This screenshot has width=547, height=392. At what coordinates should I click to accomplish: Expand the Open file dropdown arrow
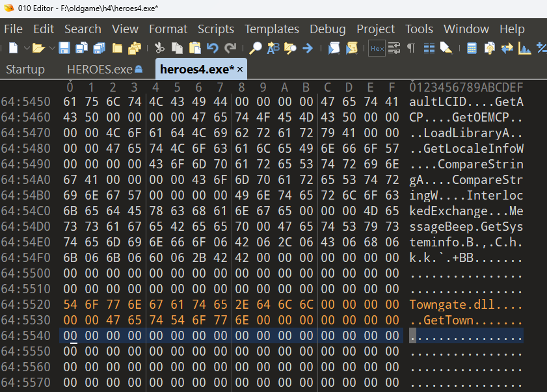pos(52,47)
